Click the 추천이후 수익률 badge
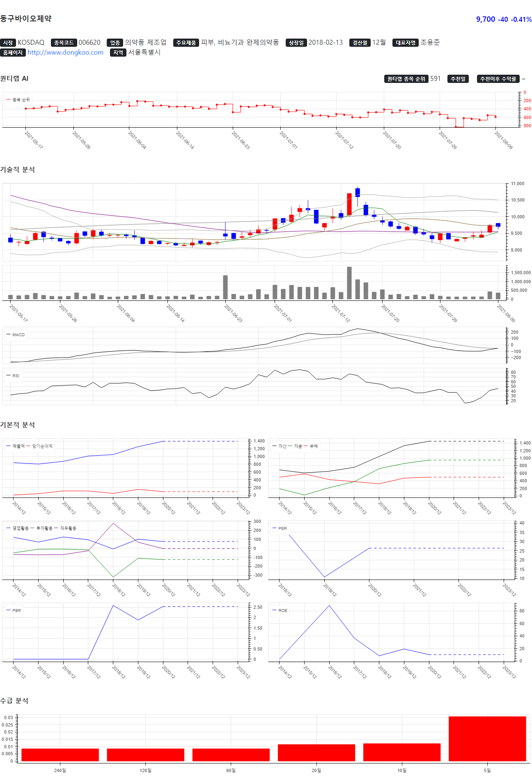Image resolution: width=532 pixels, height=777 pixels. pyautogui.click(x=498, y=79)
